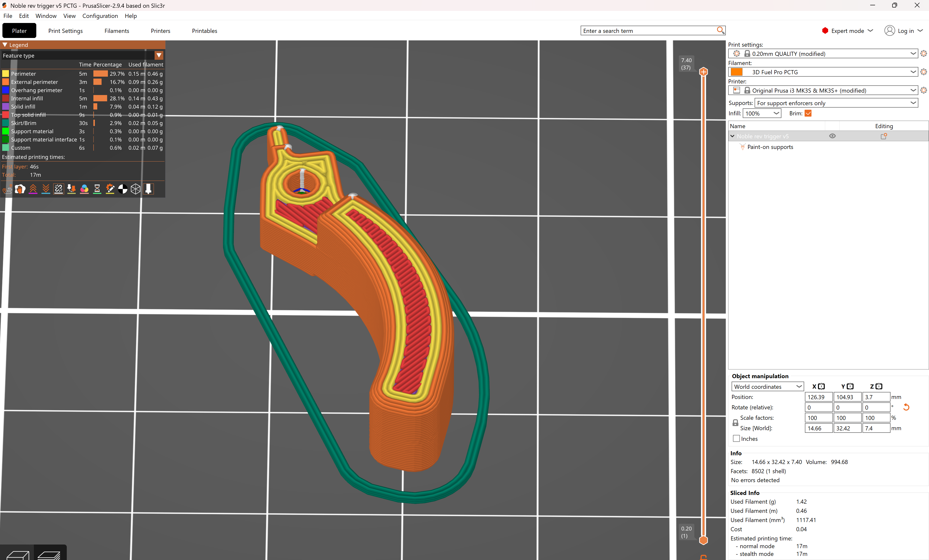Enable the Inches checkbox
This screenshot has width=929, height=560.
[736, 439]
